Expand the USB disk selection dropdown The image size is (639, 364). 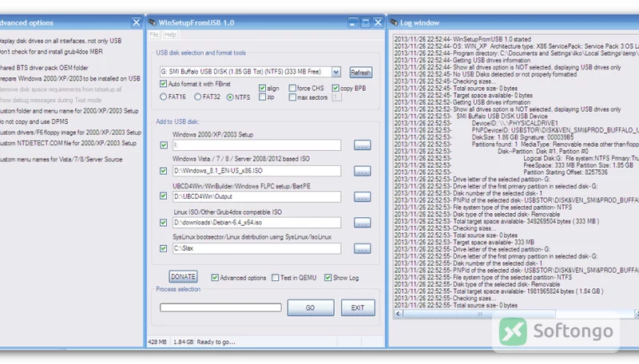point(335,72)
